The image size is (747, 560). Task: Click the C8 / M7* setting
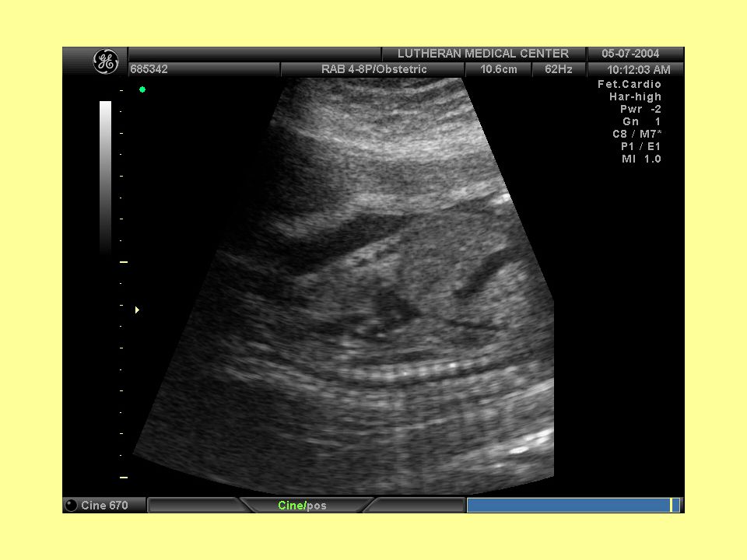coord(637,134)
